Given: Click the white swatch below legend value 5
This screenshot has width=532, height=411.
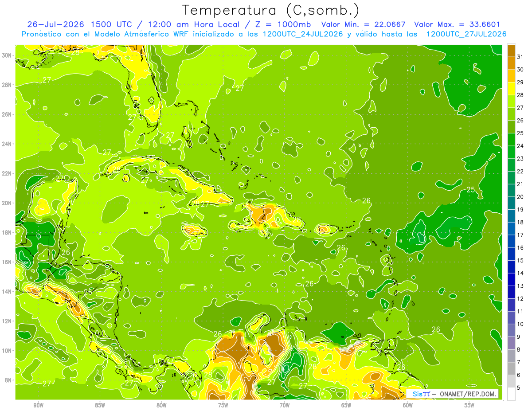Looking at the screenshot, I should coord(511,394).
